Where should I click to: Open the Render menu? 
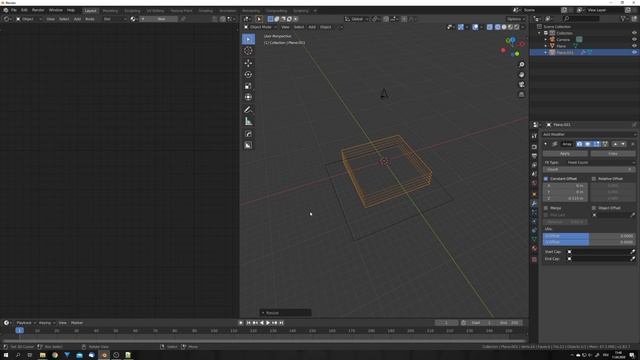38,10
